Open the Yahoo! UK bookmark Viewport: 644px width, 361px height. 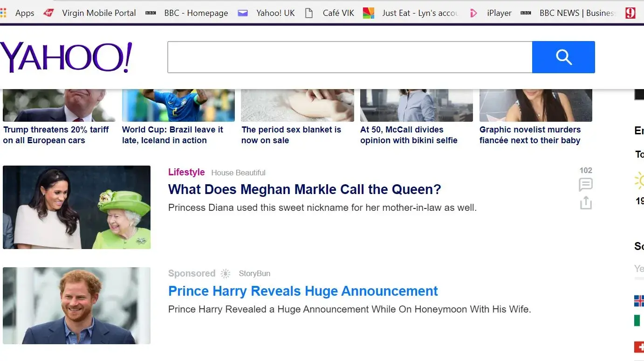(x=267, y=13)
